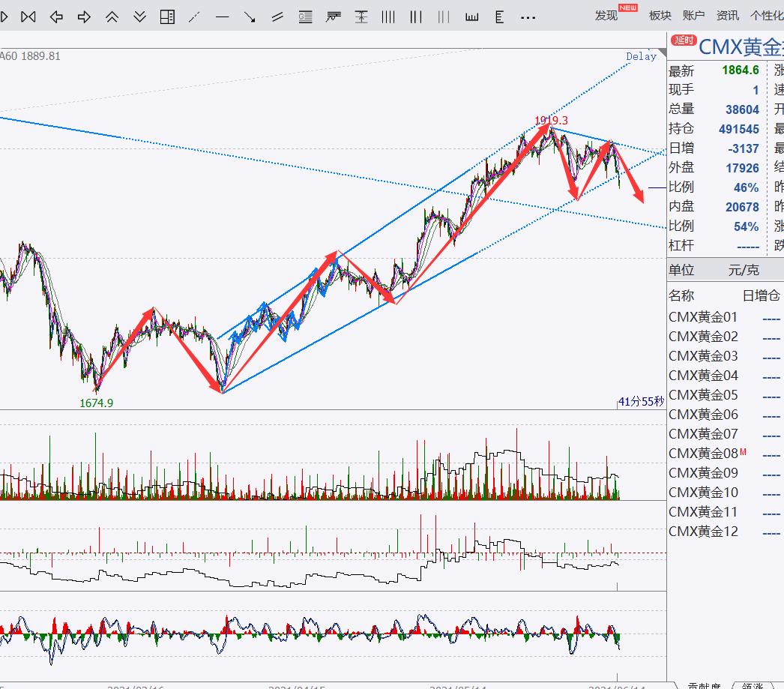The width and height of the screenshot is (784, 689).
Task: Click the double chevron up icon
Action: click(x=112, y=17)
